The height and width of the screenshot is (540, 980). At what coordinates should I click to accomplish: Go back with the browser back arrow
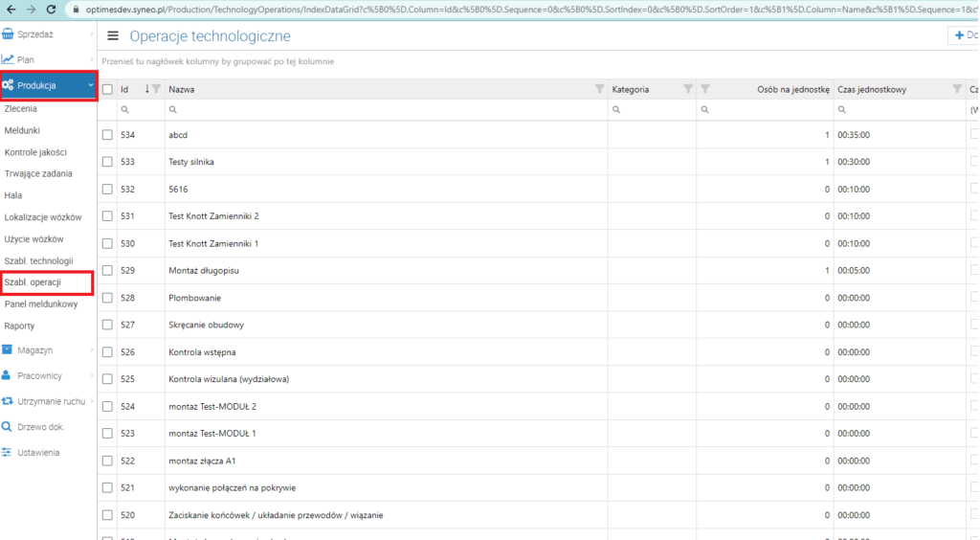tap(11, 10)
